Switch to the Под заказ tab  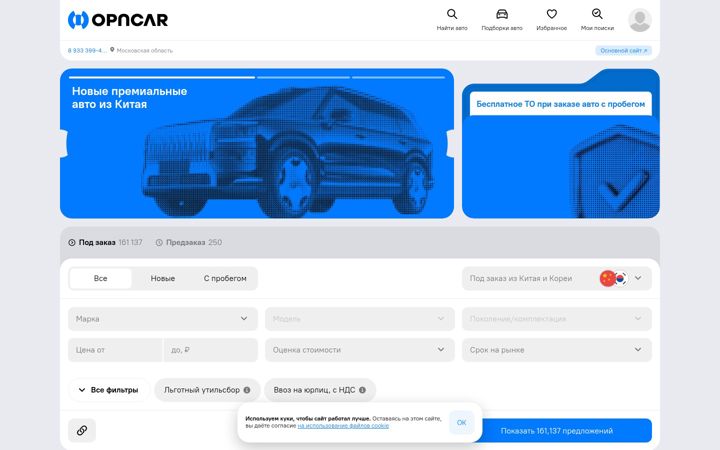pos(105,242)
